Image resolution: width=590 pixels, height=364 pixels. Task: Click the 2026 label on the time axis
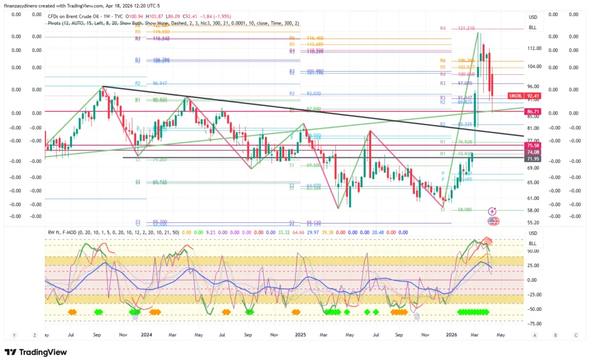[x=452, y=334]
